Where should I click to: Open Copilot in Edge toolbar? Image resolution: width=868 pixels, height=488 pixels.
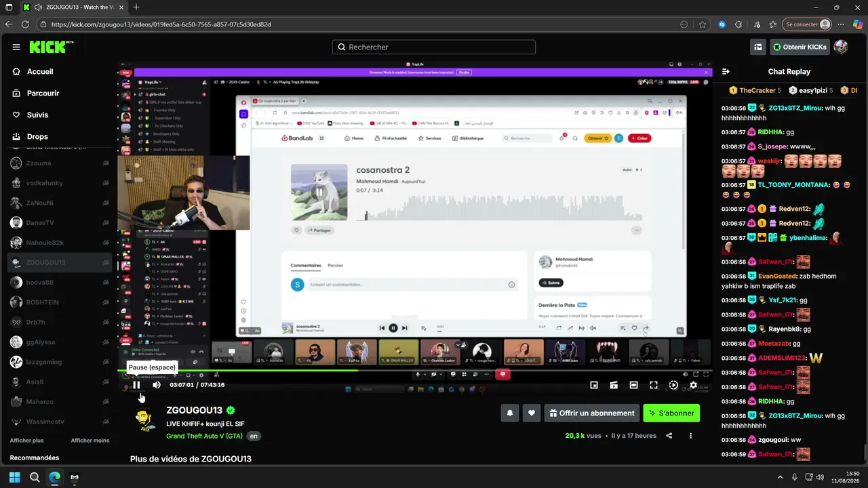856,24
